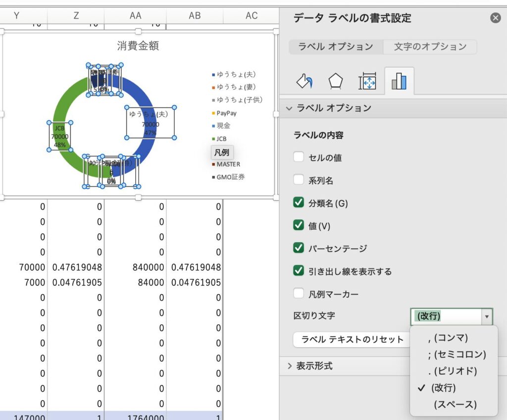
Task: Enable the セルの値 checkbox
Action: coord(299,157)
